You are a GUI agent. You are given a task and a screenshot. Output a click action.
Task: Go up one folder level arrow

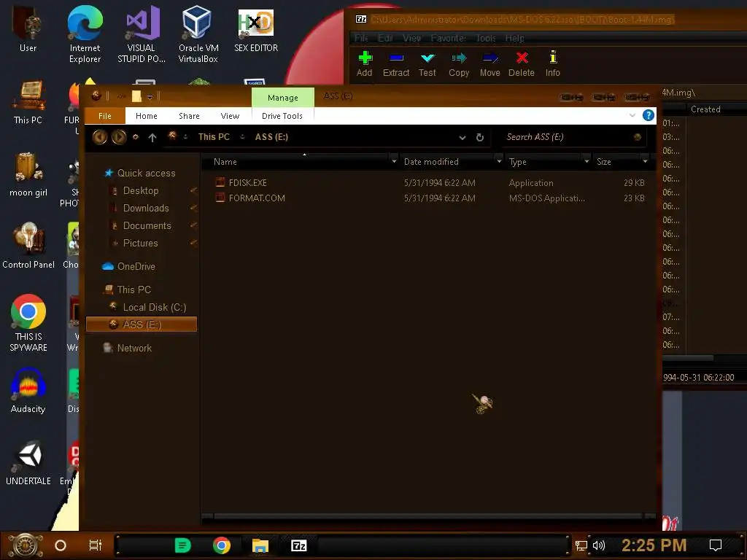coord(152,138)
